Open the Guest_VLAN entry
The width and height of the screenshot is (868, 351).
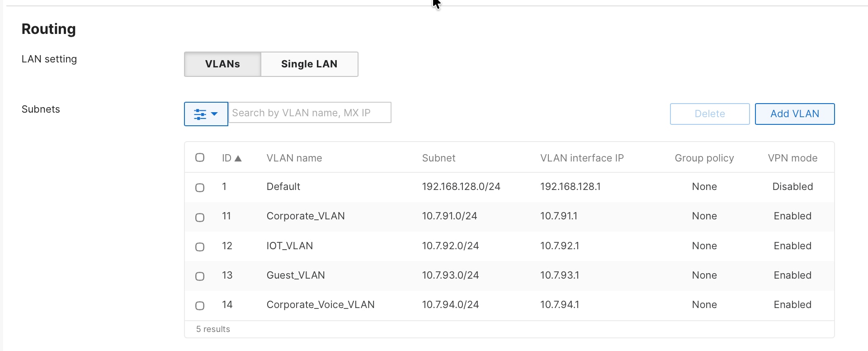click(295, 275)
